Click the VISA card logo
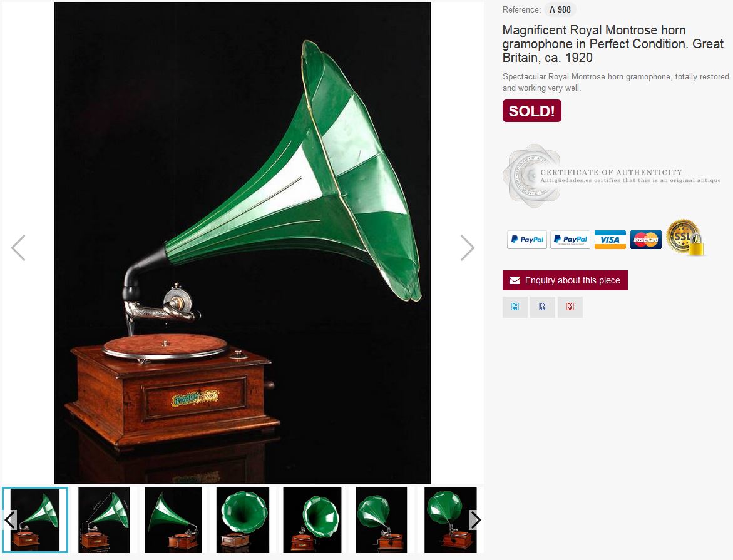This screenshot has height=560, width=733. 610,240
